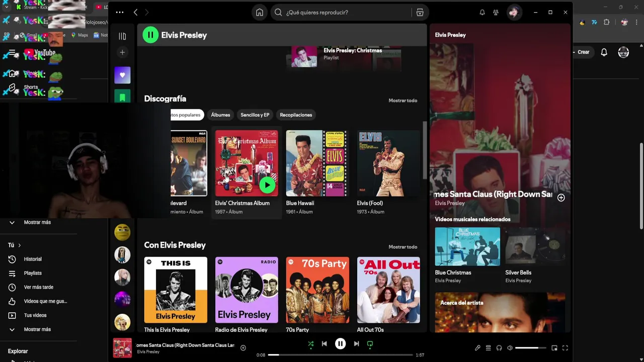Open connect to a device headphones icon
This screenshot has width=644, height=362.
pos(499,348)
